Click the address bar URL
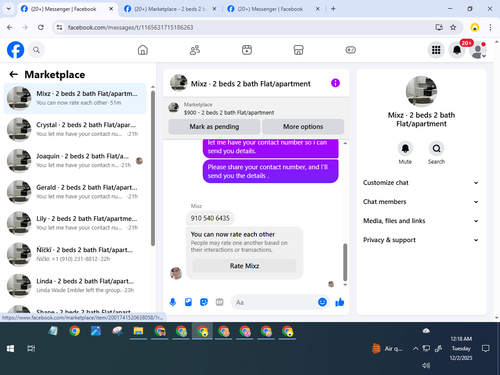This screenshot has height=375, width=500. tap(130, 27)
